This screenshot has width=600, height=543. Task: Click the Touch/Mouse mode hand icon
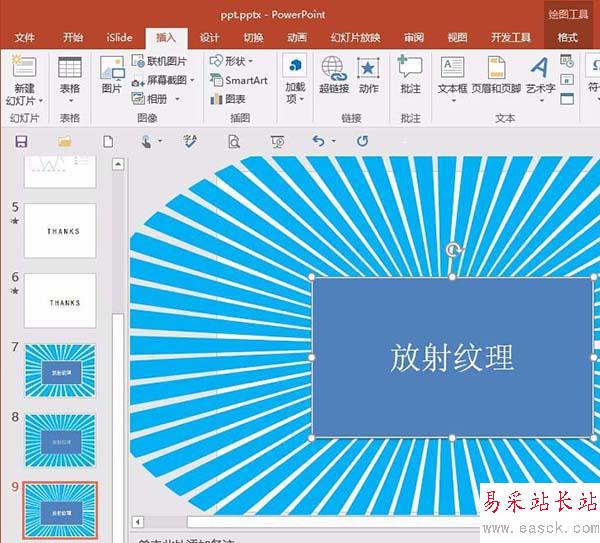146,142
